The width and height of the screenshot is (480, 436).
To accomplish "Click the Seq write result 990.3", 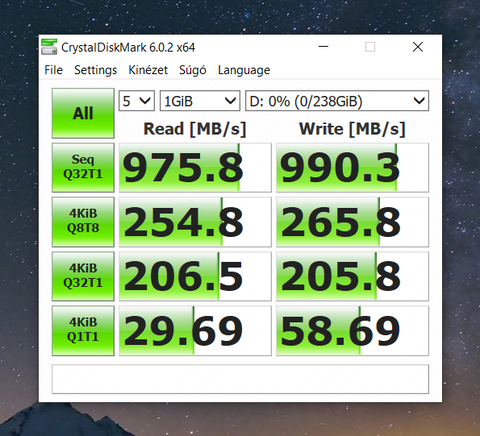I will [352, 167].
